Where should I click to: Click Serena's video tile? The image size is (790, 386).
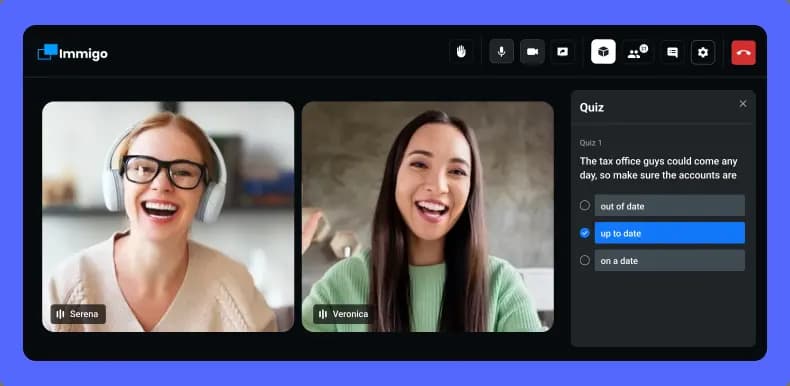click(x=168, y=217)
